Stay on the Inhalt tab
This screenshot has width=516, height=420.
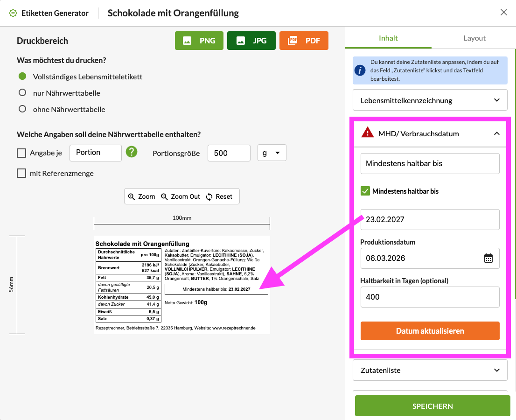(388, 38)
